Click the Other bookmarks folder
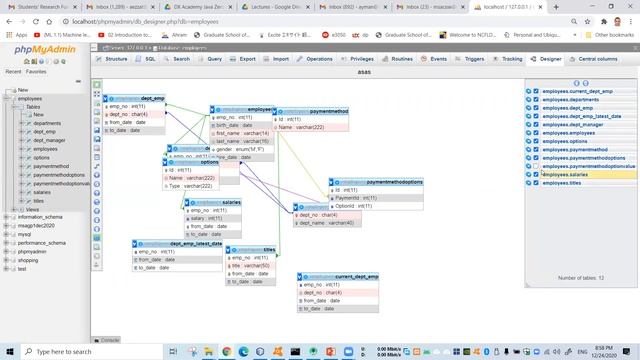The height and width of the screenshot is (360, 640). pos(610,35)
